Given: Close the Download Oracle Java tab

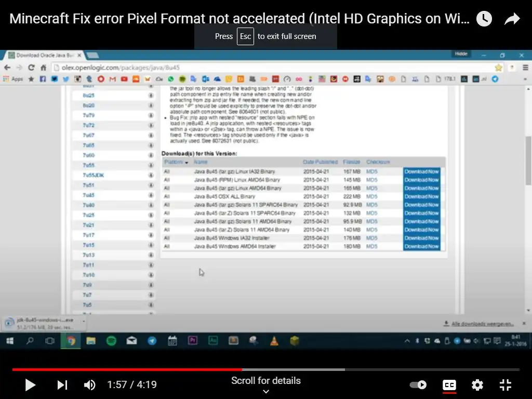Looking at the screenshot, I should [x=79, y=55].
